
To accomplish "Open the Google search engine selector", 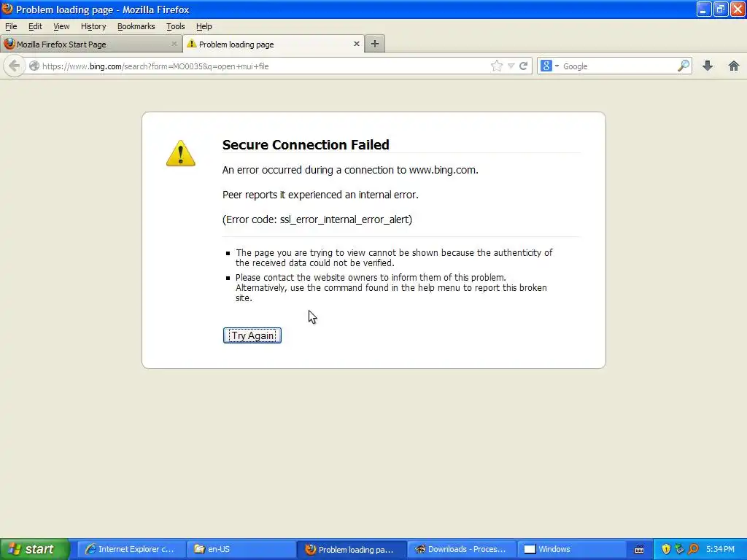I will click(549, 66).
